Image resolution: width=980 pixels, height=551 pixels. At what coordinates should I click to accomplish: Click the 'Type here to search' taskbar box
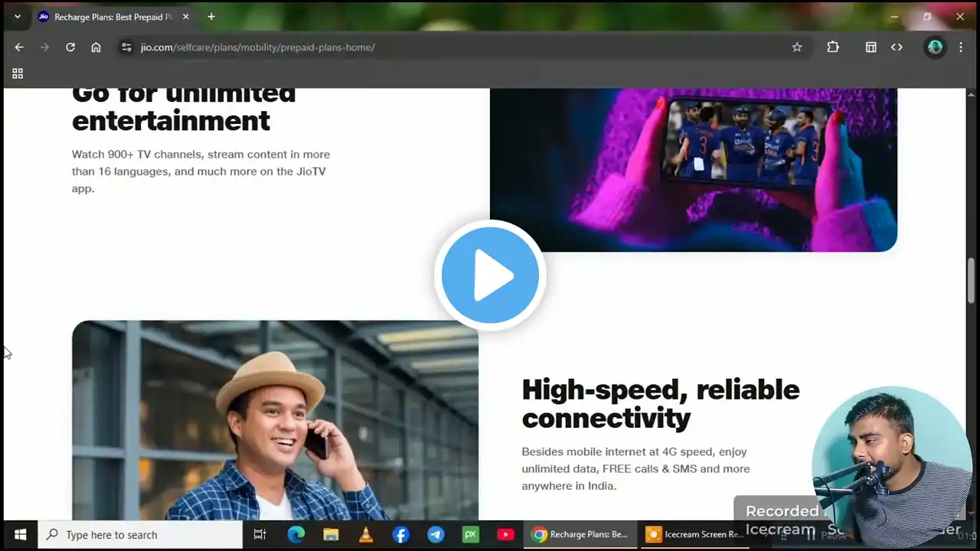(141, 534)
